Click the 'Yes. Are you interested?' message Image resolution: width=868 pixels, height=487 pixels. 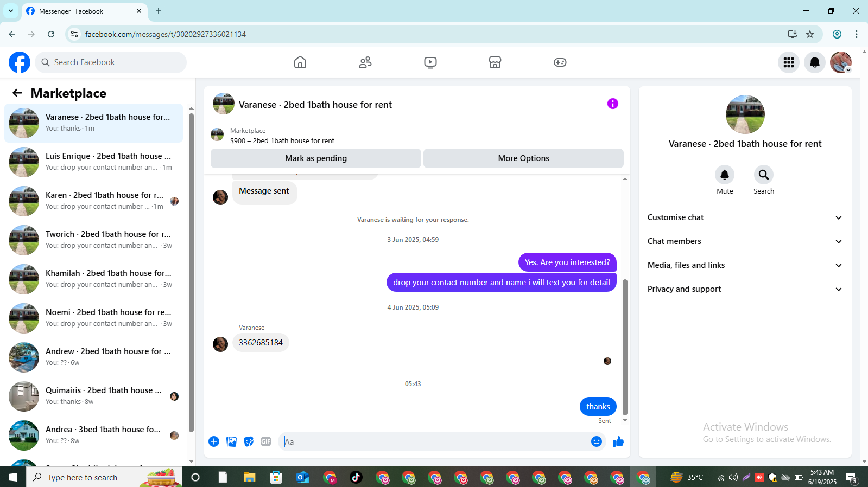point(567,262)
